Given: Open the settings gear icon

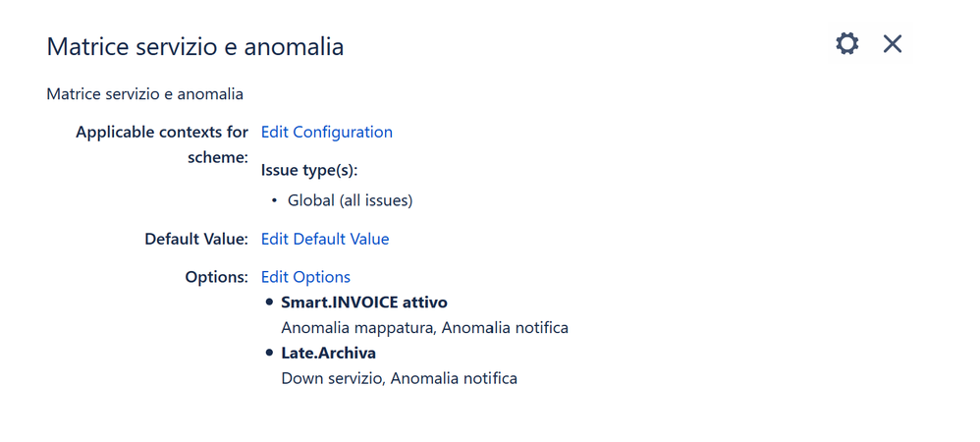Looking at the screenshot, I should pos(846,44).
